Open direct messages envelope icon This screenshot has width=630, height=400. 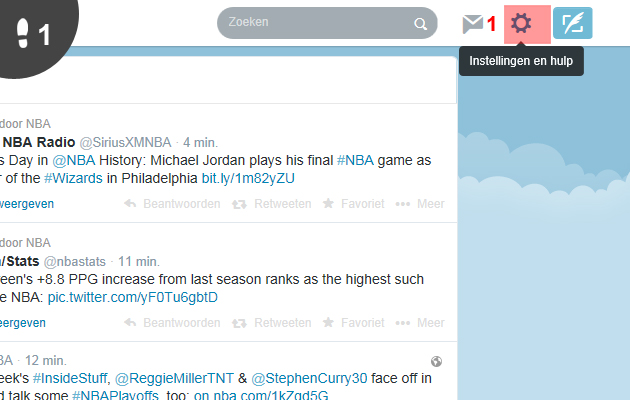click(x=472, y=24)
